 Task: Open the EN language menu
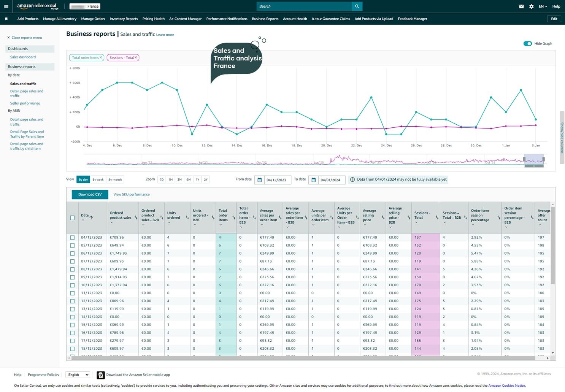pyautogui.click(x=543, y=6)
